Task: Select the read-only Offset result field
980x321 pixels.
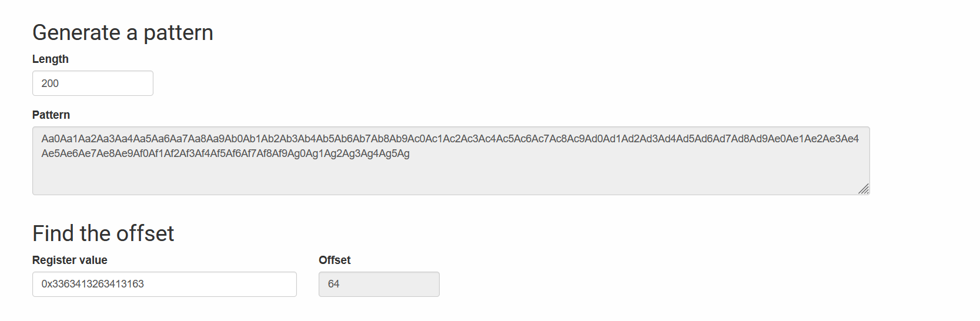Action: click(379, 284)
